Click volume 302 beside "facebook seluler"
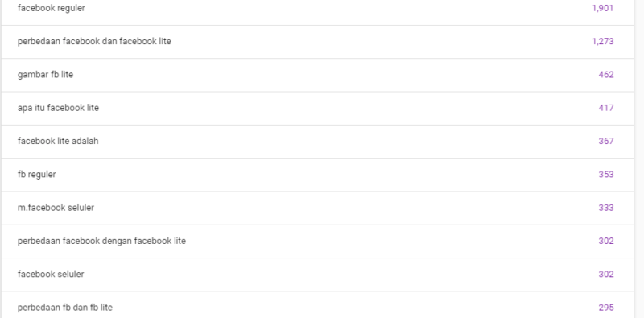644x318 pixels. coord(606,275)
